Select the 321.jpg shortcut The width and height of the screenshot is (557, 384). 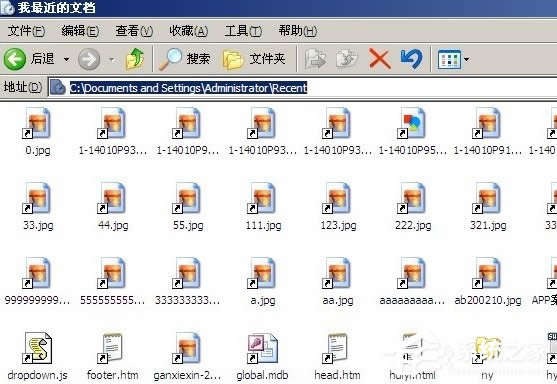click(x=488, y=207)
